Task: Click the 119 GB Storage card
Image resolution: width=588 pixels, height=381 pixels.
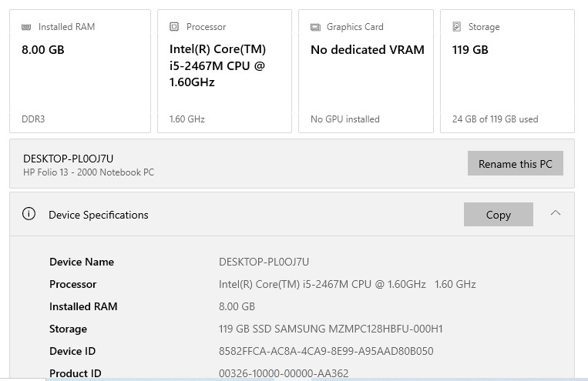Action: click(507, 71)
